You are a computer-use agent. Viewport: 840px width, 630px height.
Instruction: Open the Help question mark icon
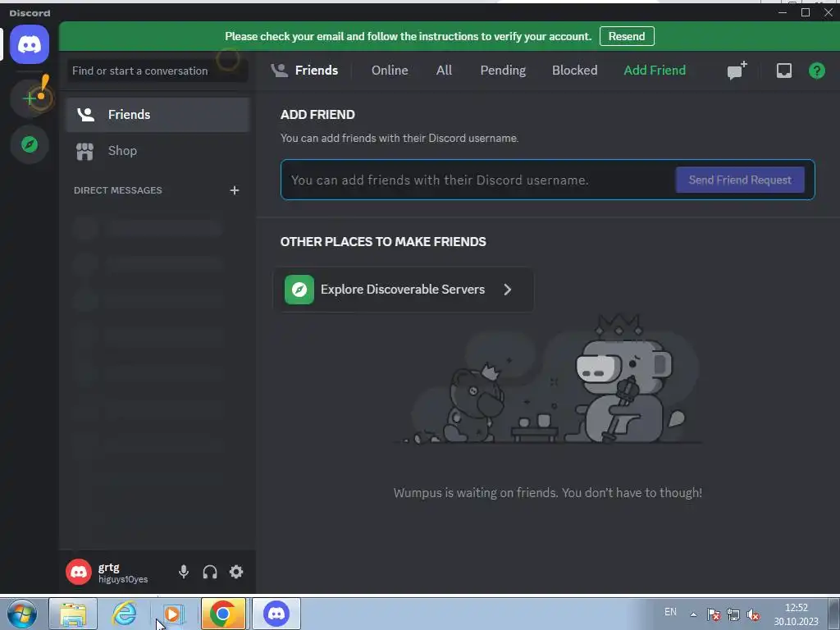click(x=816, y=71)
